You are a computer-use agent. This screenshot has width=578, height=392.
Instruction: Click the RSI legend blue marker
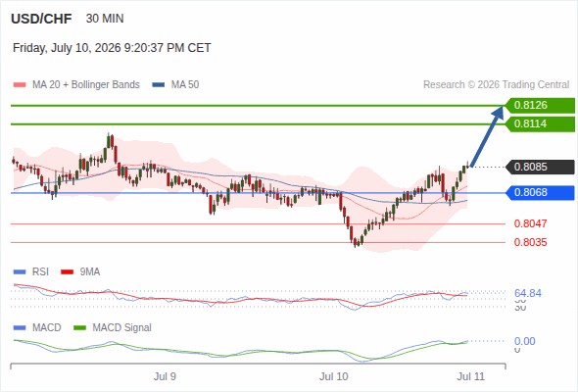tap(20, 272)
